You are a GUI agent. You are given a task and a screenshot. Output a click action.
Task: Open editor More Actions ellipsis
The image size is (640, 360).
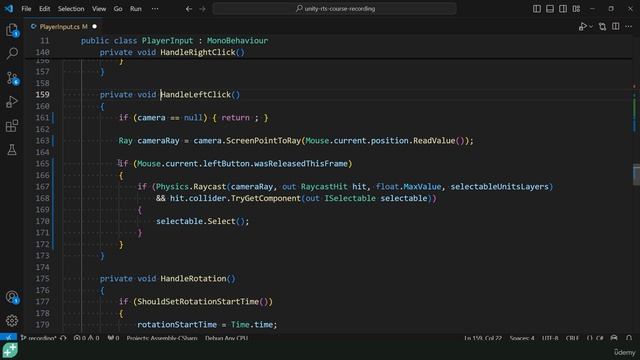pyautogui.click(x=628, y=27)
